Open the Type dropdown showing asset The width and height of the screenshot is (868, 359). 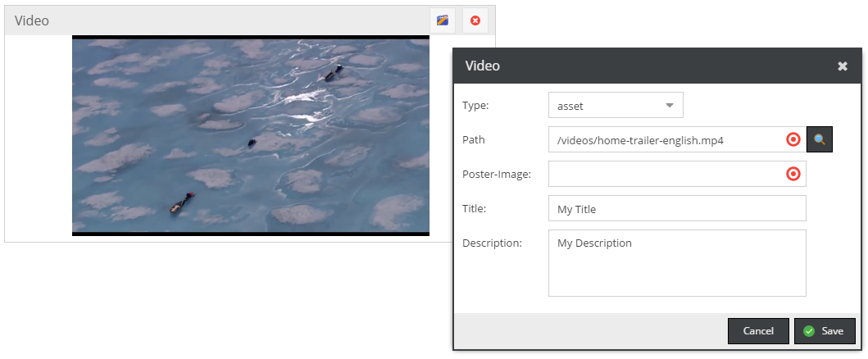click(615, 105)
